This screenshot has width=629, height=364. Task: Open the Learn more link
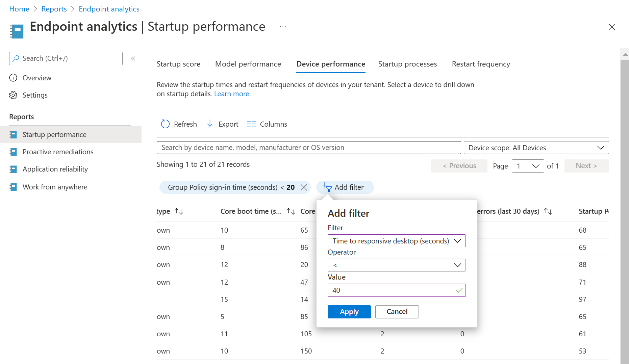[x=232, y=94]
